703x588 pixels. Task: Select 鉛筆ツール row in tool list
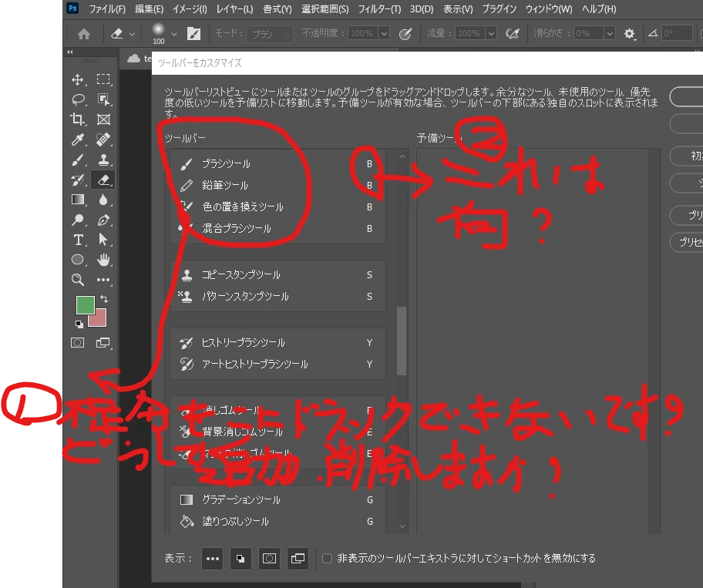278,185
